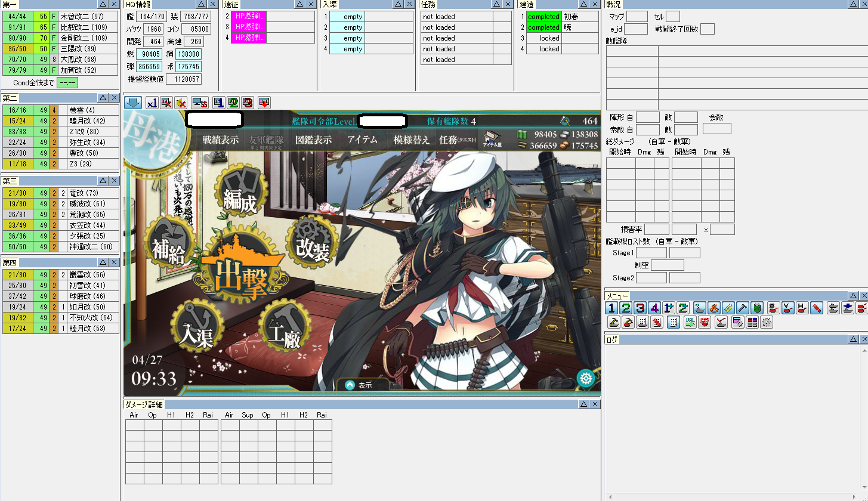
Task: Click the マップ input field
Action: click(x=637, y=17)
